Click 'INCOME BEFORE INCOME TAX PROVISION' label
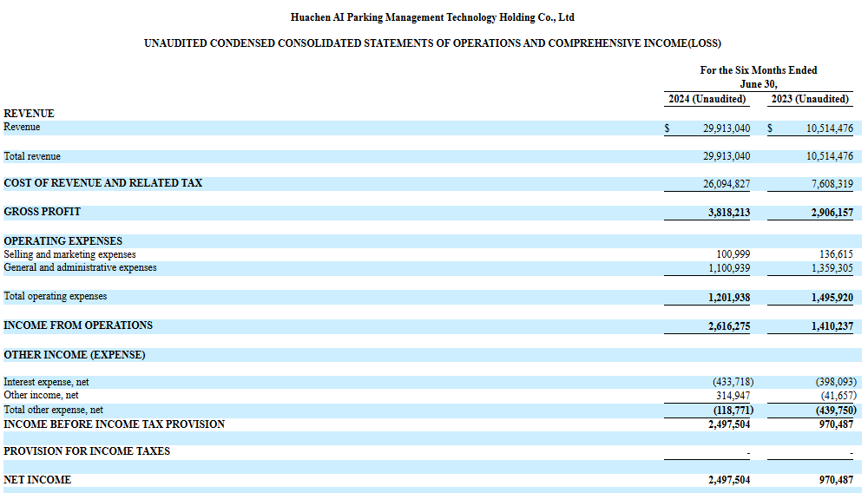Screen dimensions: 868x493 pyautogui.click(x=114, y=424)
